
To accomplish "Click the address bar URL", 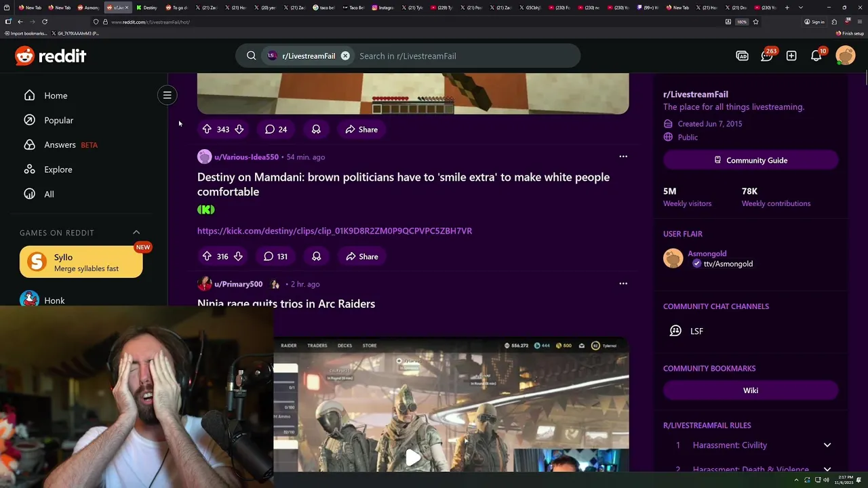I will click(x=151, y=22).
